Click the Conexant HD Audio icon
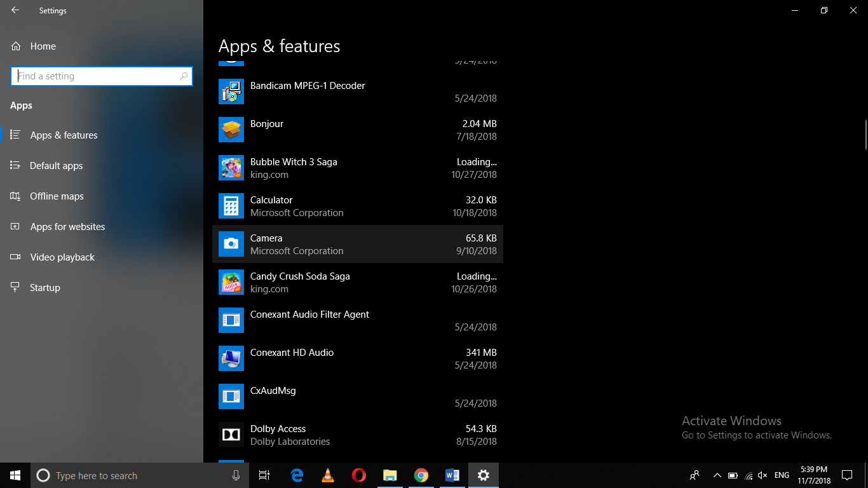Image resolution: width=868 pixels, height=488 pixels. (231, 358)
